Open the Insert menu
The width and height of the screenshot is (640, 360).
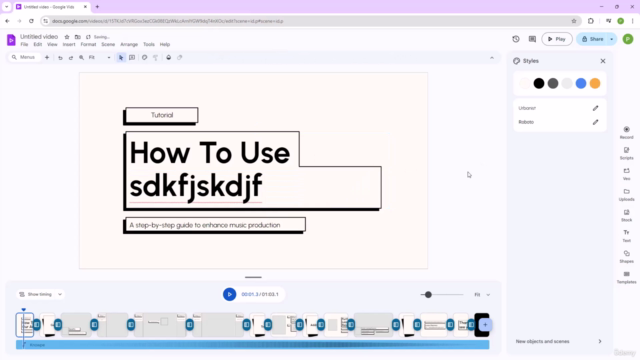pyautogui.click(x=69, y=44)
